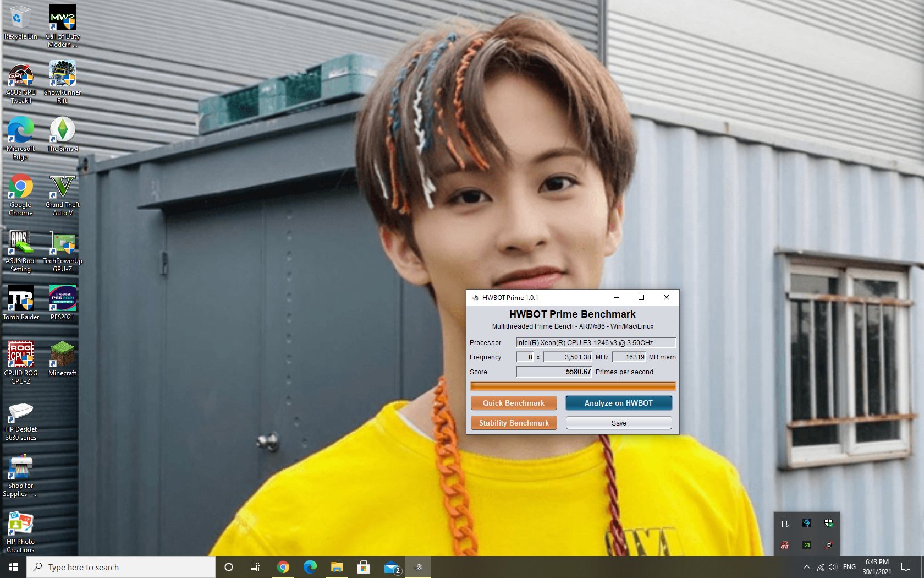Click the volume icon in system tray

tap(833, 567)
